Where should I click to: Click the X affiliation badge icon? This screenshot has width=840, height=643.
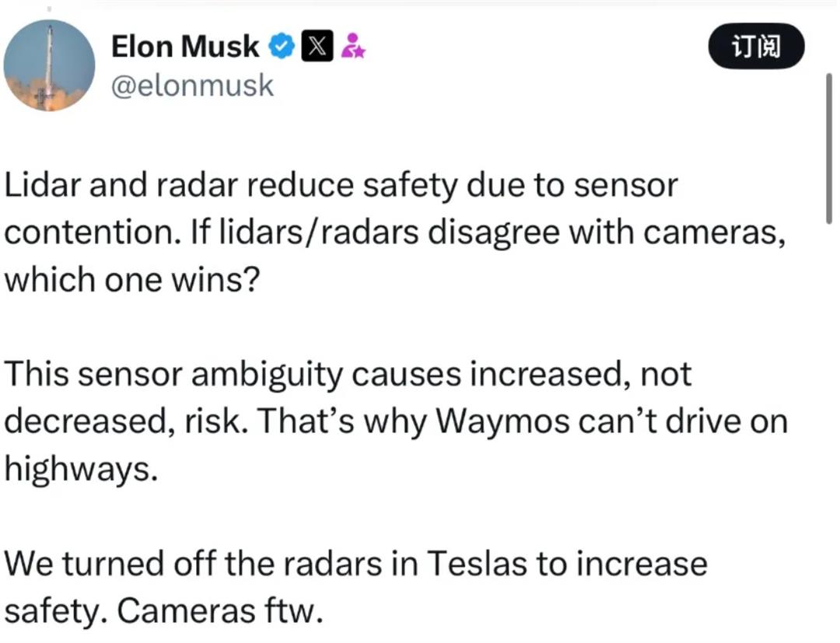(x=317, y=47)
